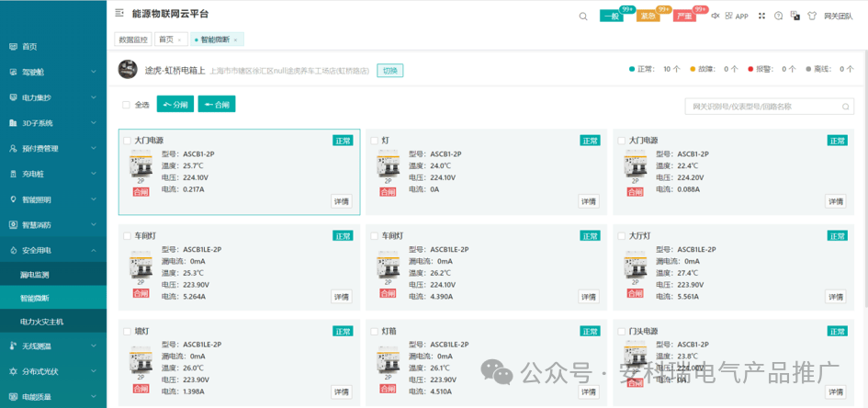The image size is (868, 408).
Task: Tick checkbox of 车间灯 card with 4.390A
Action: coord(374,236)
